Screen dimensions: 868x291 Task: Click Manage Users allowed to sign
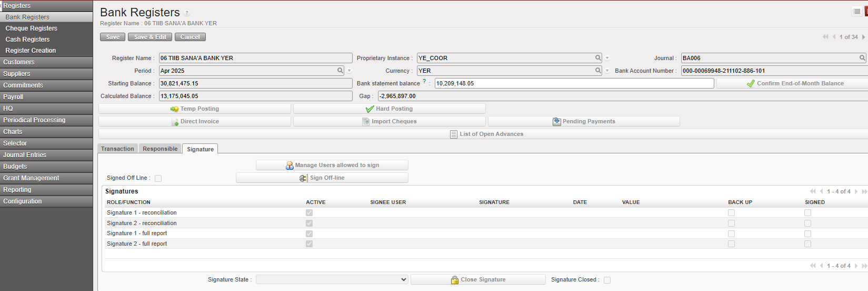pyautogui.click(x=332, y=165)
